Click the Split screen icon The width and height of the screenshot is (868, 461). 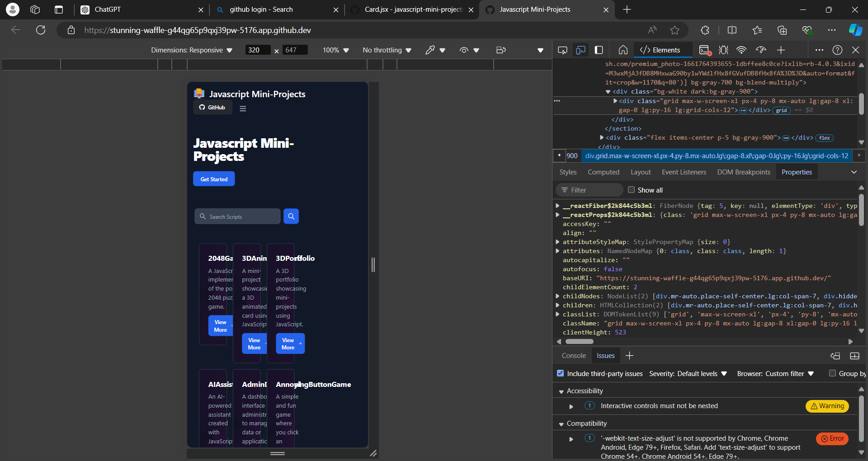[x=732, y=30]
